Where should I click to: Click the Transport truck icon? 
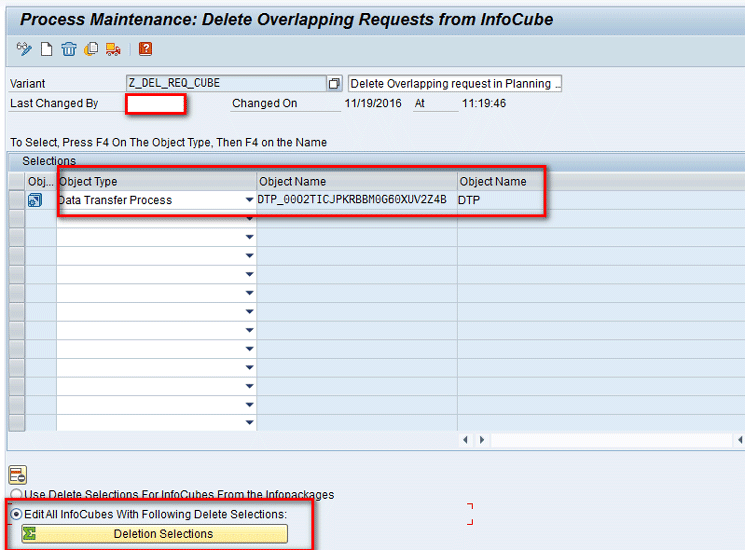pyautogui.click(x=113, y=49)
